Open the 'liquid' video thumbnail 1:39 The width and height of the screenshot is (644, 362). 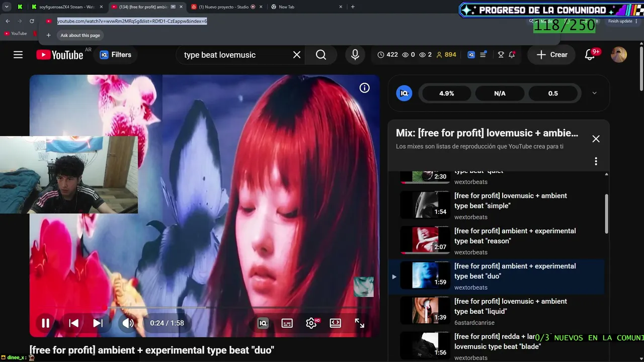click(x=425, y=311)
